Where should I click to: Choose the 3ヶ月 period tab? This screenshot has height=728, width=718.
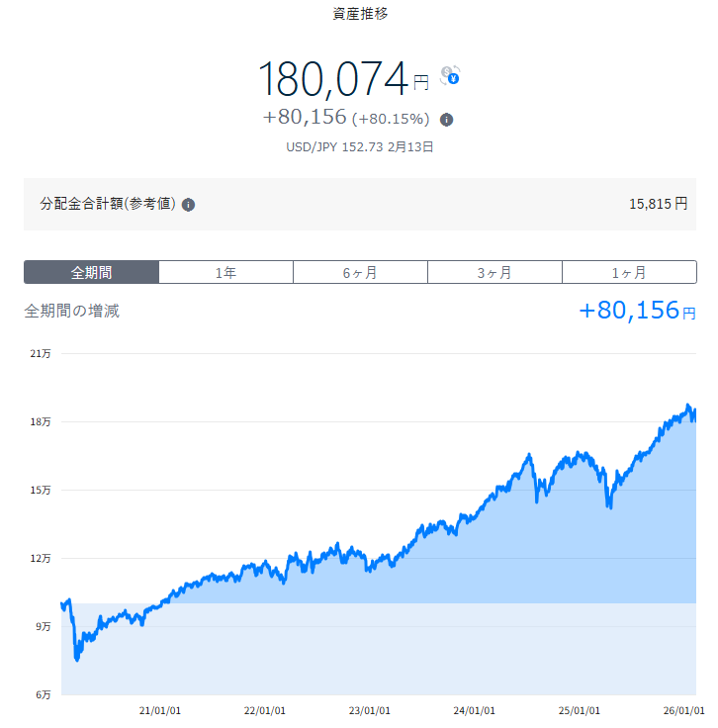[494, 273]
